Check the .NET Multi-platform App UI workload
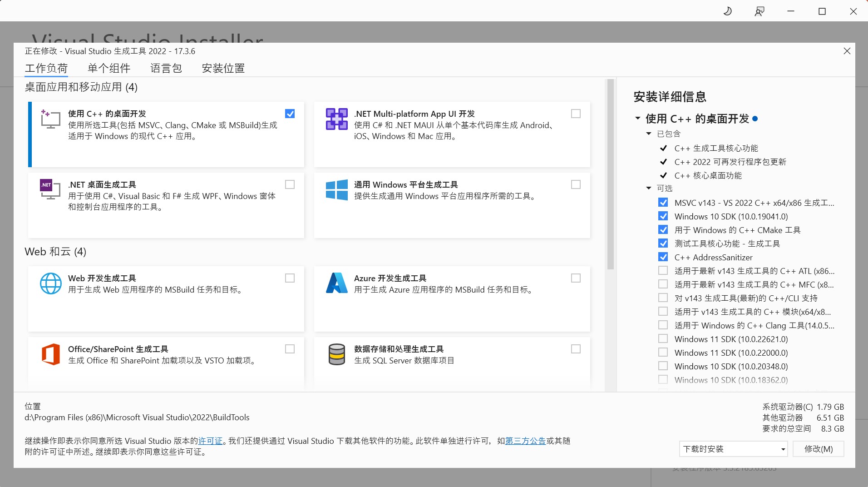Viewport: 868px width, 487px height. 576,114
